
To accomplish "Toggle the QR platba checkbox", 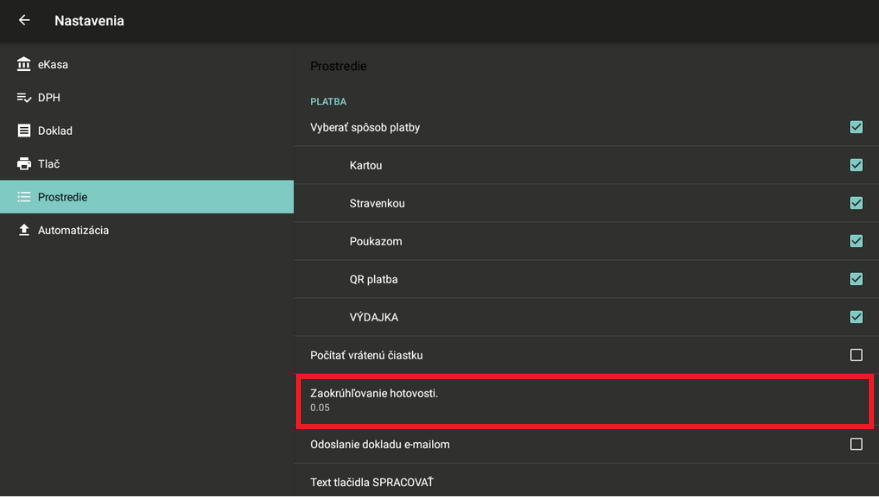I will point(856,279).
